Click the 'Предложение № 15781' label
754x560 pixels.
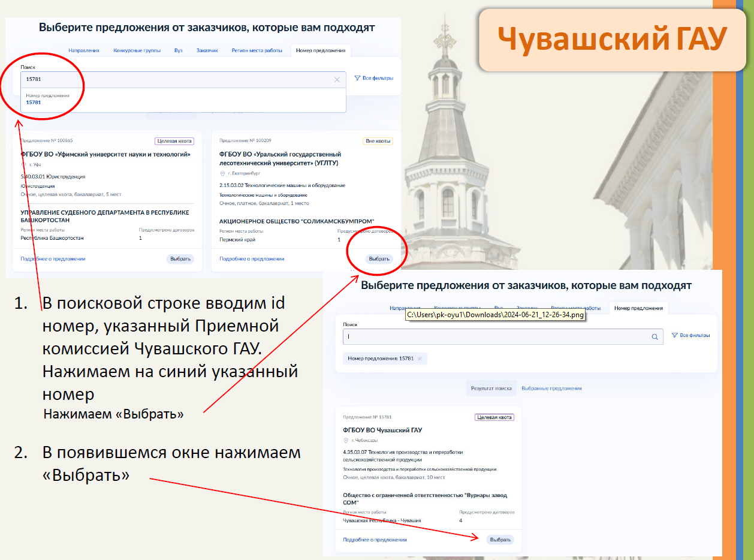367,417
